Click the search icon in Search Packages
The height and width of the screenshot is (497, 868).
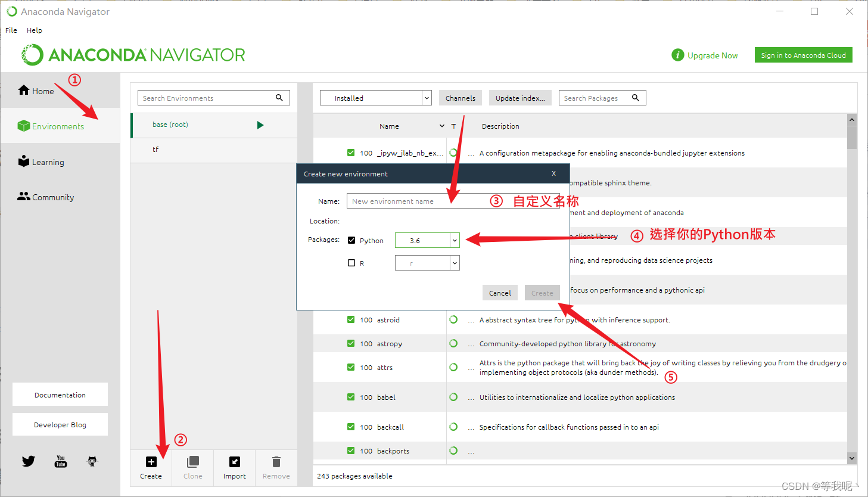pyautogui.click(x=636, y=98)
